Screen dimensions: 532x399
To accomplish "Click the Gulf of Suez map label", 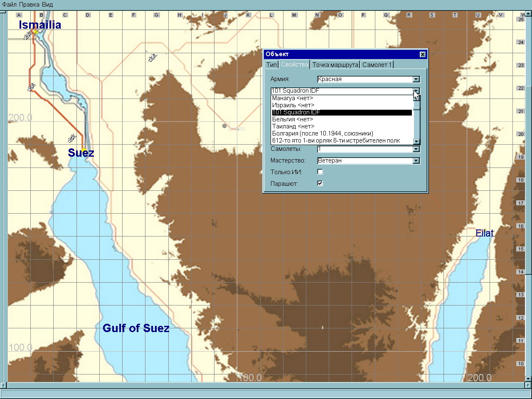I will [x=136, y=328].
